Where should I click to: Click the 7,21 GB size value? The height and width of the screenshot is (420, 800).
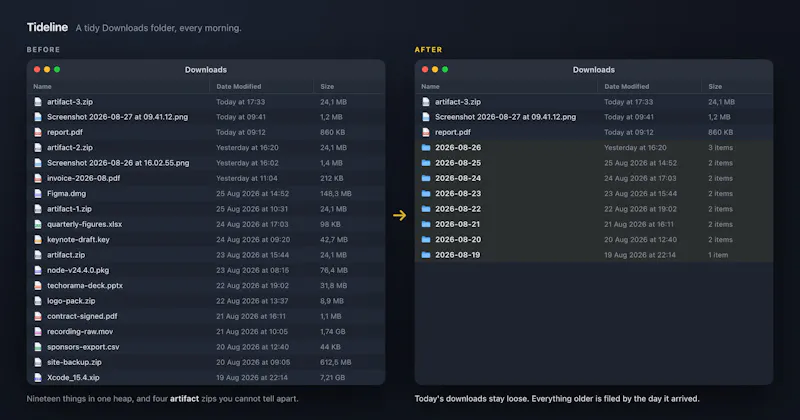click(333, 377)
